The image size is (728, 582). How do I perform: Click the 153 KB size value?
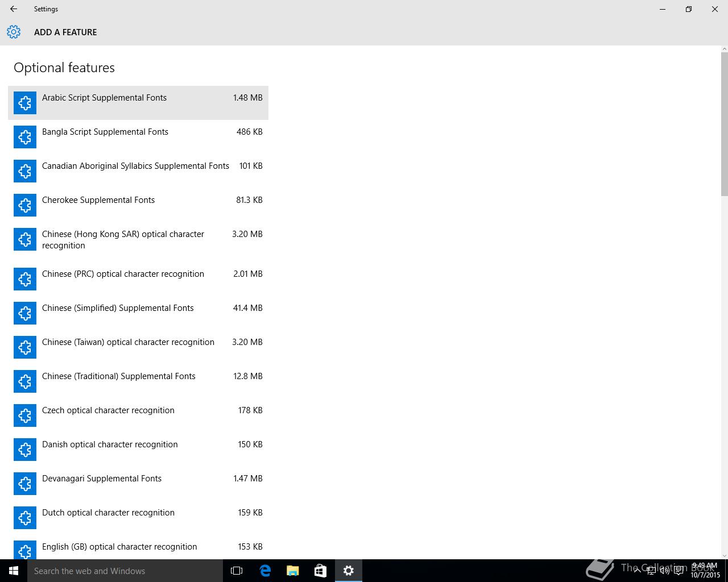tap(250, 547)
